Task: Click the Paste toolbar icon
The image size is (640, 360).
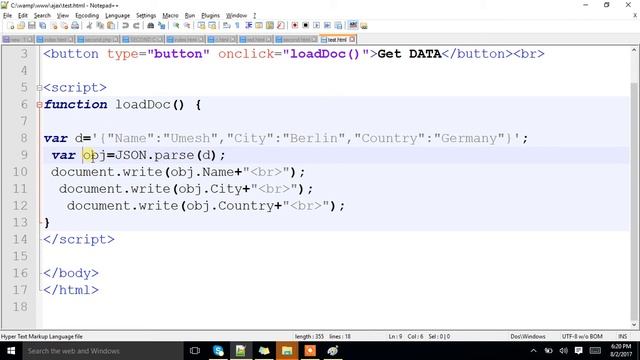Action: pos(111,25)
